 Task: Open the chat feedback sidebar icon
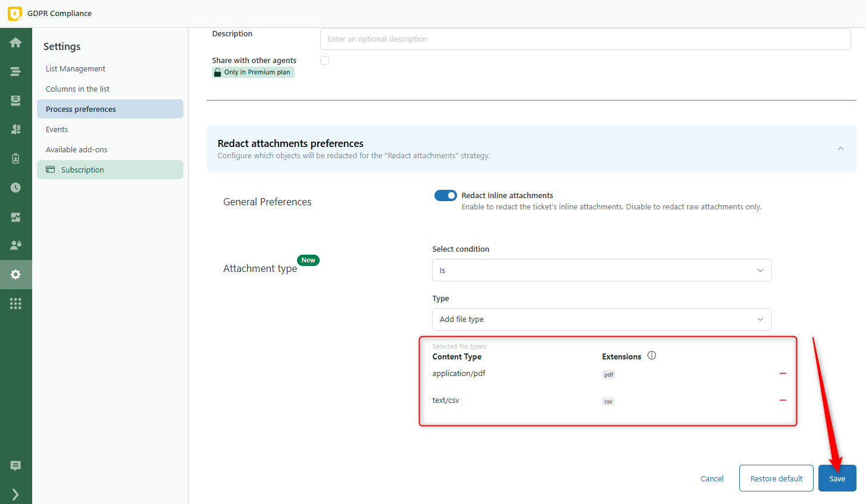click(16, 465)
